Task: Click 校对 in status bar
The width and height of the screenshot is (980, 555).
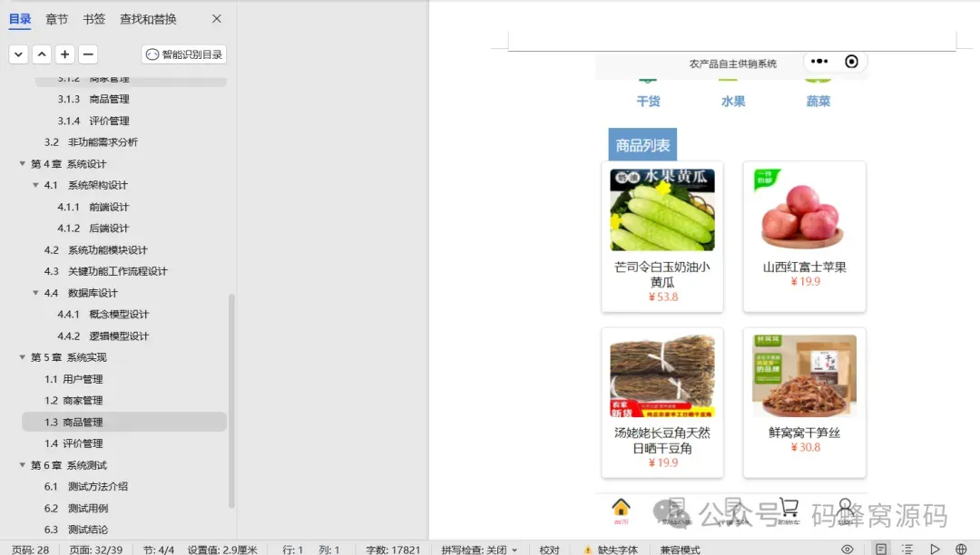Action: 549,550
